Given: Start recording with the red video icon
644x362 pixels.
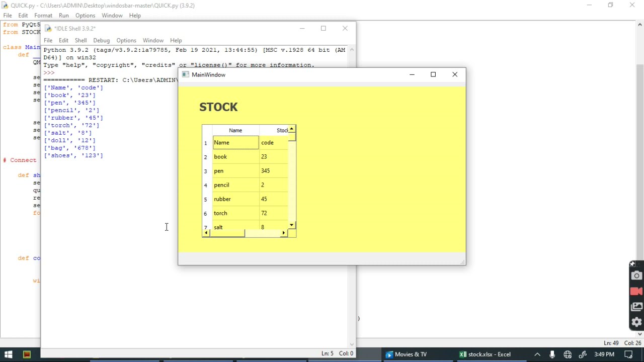Looking at the screenshot, I should point(636,291).
